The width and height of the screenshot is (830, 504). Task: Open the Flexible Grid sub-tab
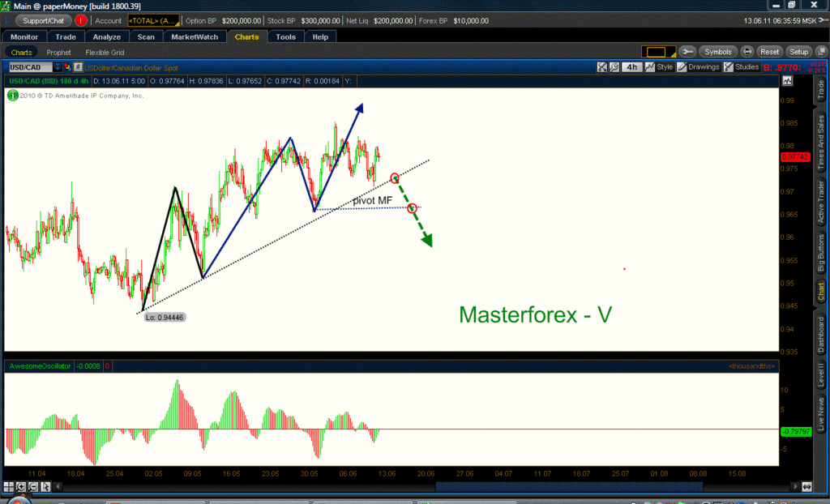(x=105, y=53)
